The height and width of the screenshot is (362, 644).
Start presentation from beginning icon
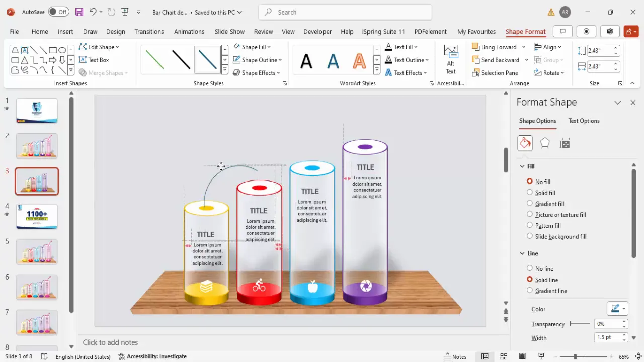tap(125, 12)
